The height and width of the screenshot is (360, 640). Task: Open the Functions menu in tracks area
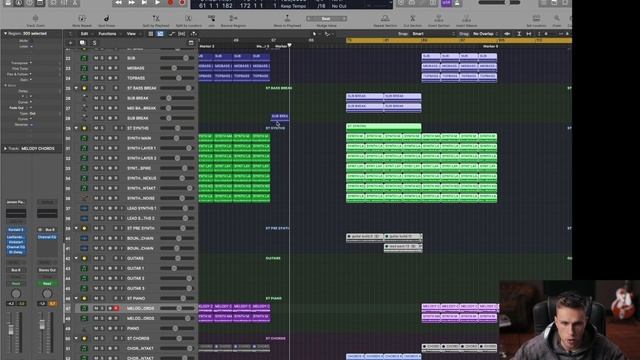[107, 34]
